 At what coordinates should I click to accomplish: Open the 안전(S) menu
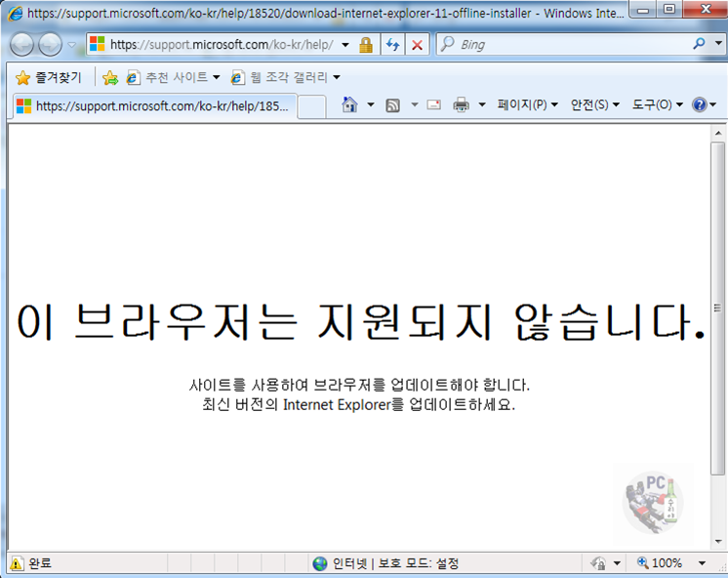click(x=594, y=105)
